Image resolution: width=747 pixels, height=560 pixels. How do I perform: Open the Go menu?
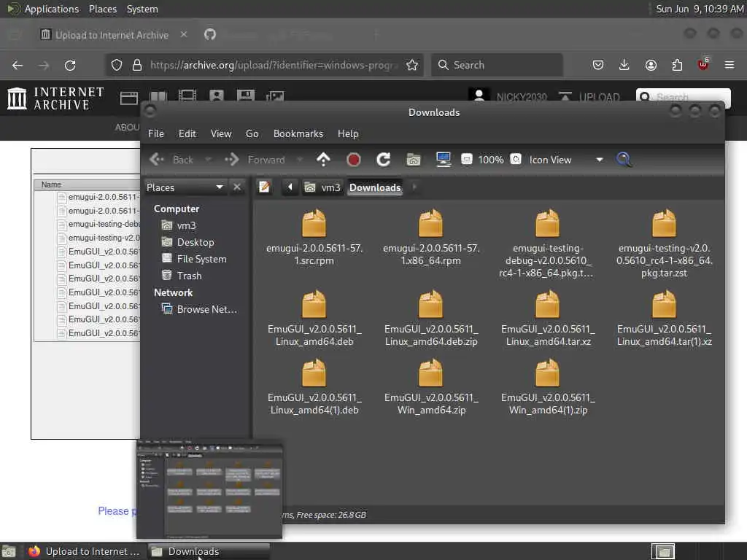pos(252,134)
